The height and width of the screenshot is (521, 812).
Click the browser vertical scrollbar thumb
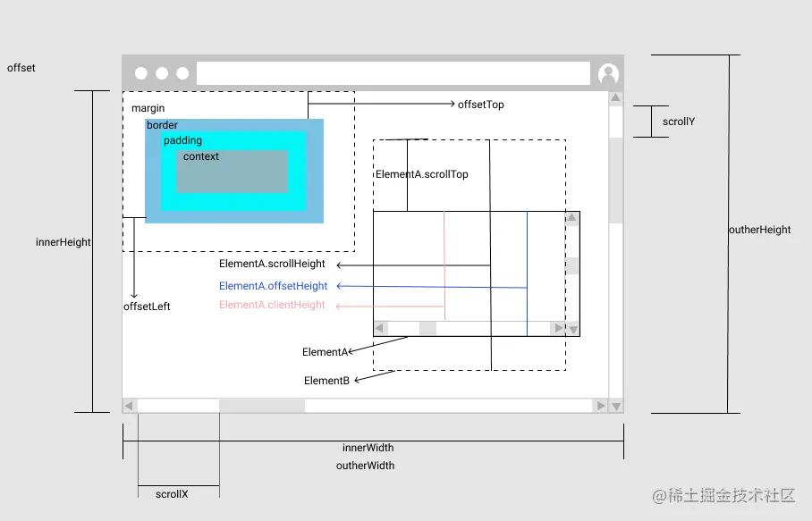point(615,180)
